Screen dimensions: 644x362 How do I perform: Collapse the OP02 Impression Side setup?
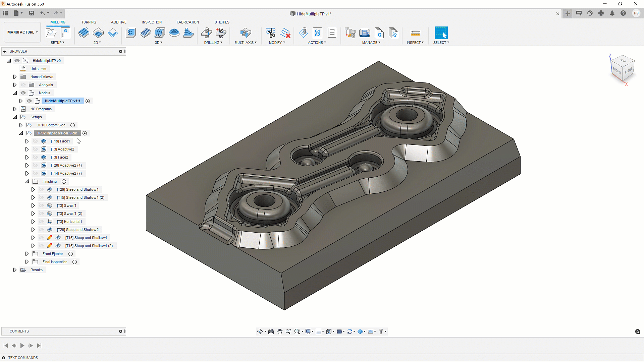pos(21,133)
